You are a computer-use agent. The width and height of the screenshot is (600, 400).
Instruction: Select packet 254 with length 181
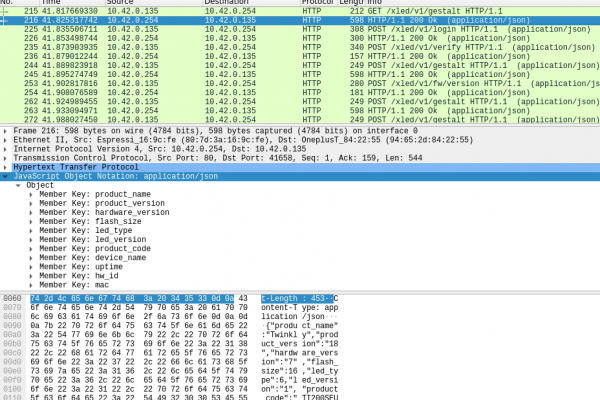(x=300, y=93)
